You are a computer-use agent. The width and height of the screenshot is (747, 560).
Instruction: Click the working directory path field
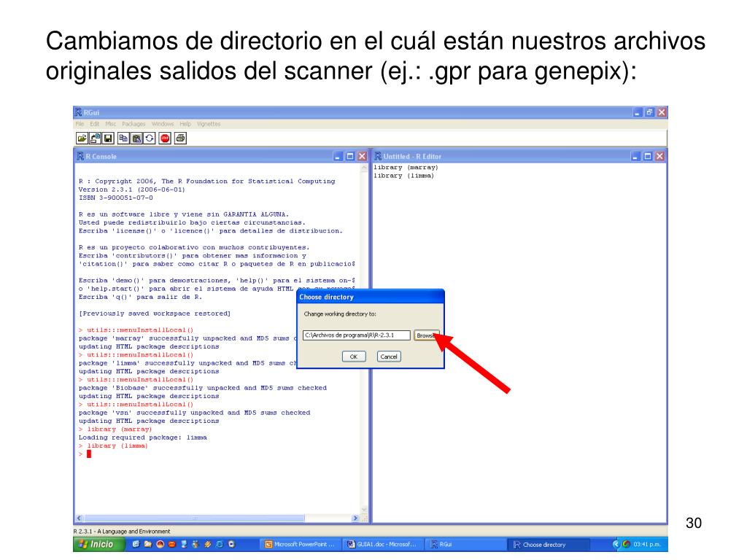(356, 335)
